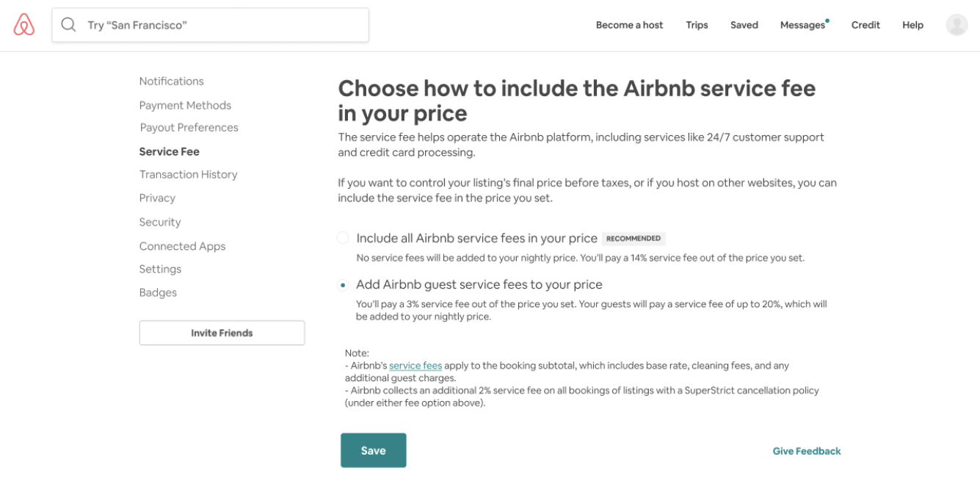
Task: Open the Credit page
Action: pos(865,25)
